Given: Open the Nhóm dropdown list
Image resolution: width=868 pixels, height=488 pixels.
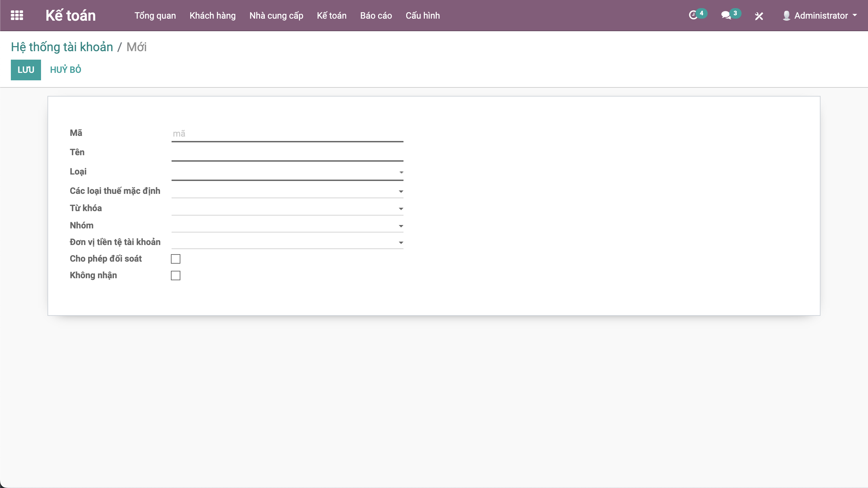Looking at the screenshot, I should (401, 226).
